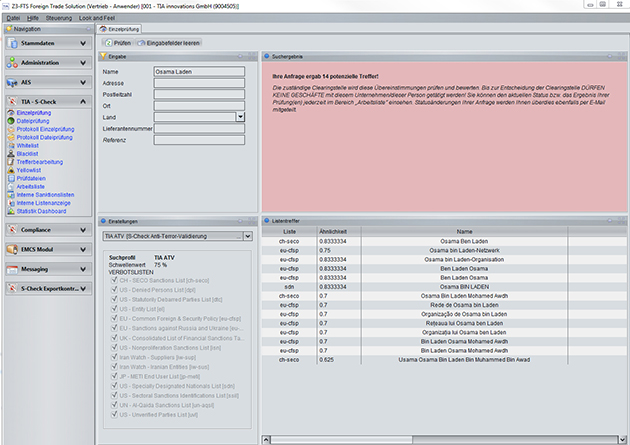Open Trefferbearbeitung in the navigation
630x445 pixels.
[x=40, y=161]
